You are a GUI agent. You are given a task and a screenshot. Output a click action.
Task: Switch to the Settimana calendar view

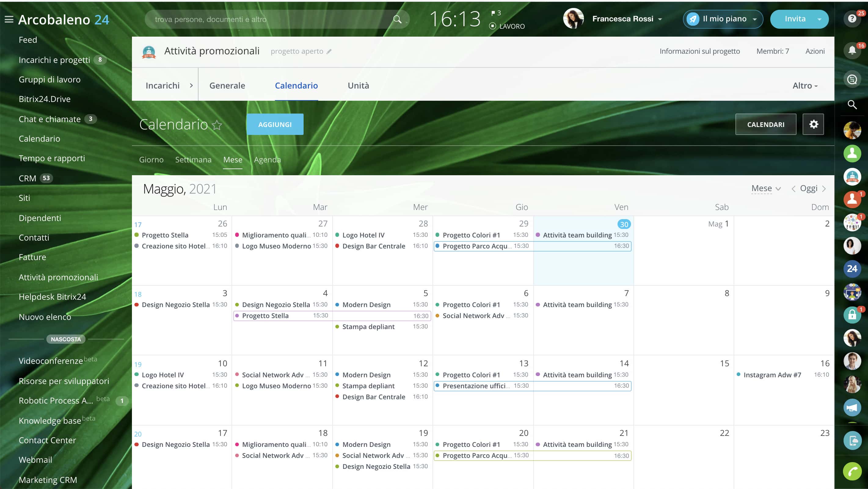[193, 160]
